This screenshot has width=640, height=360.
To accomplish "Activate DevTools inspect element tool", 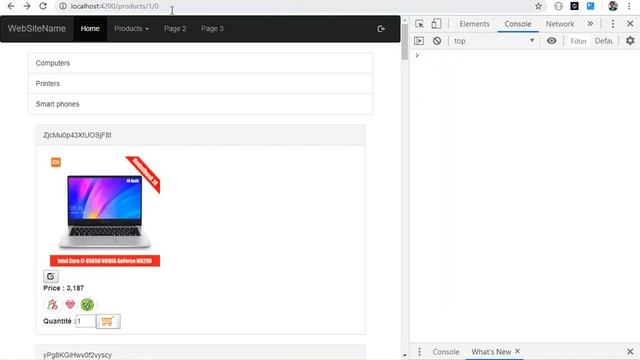I will [419, 24].
